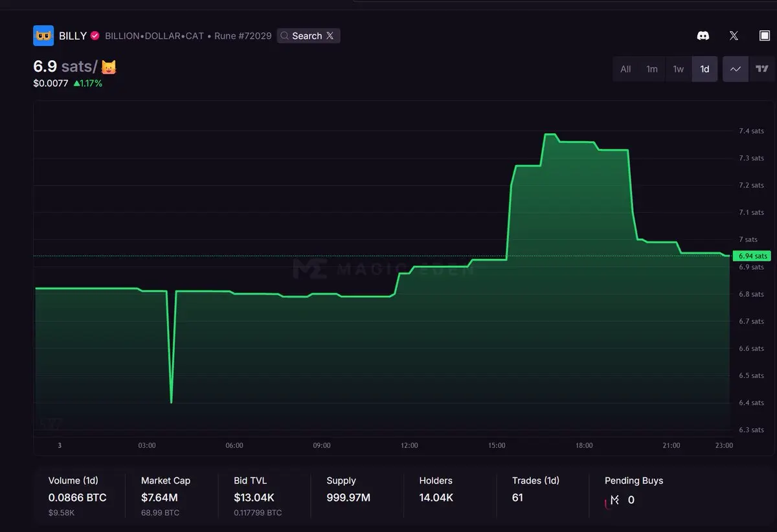Click the 12:00 time axis label
Image resolution: width=777 pixels, height=532 pixels.
point(409,445)
